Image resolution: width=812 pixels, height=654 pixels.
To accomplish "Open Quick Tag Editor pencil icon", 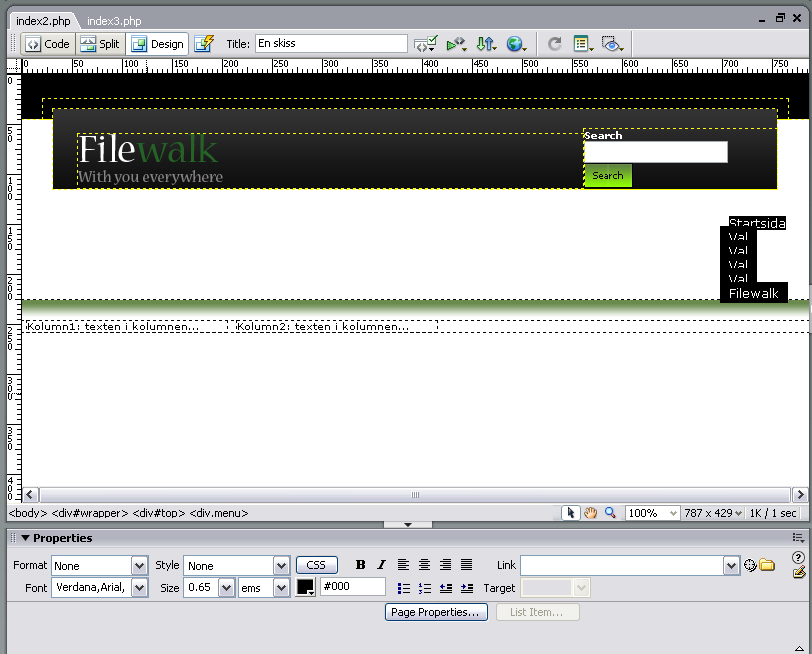I will [x=799, y=572].
